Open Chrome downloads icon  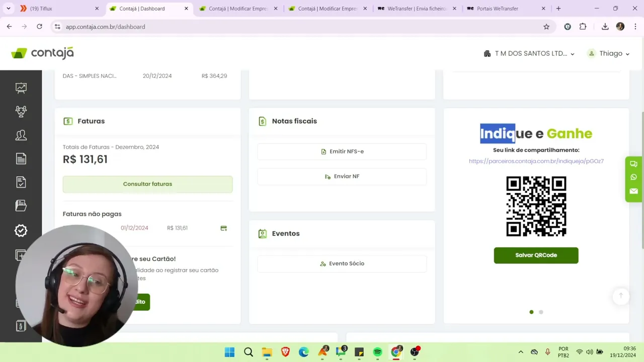click(605, 27)
